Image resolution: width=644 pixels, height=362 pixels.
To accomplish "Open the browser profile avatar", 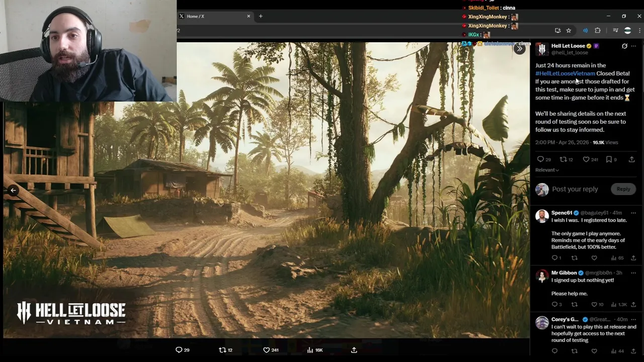I will tap(627, 31).
